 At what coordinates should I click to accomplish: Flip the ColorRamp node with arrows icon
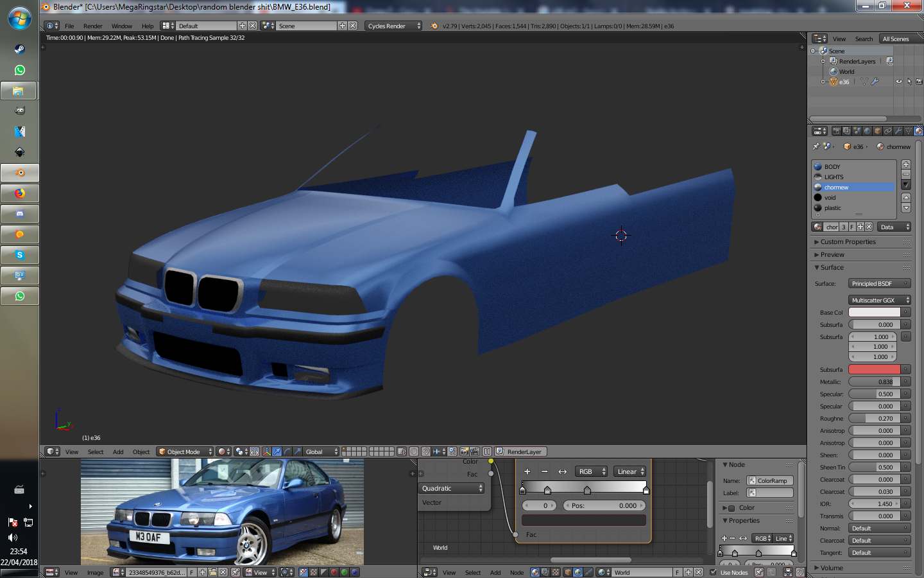(x=562, y=471)
